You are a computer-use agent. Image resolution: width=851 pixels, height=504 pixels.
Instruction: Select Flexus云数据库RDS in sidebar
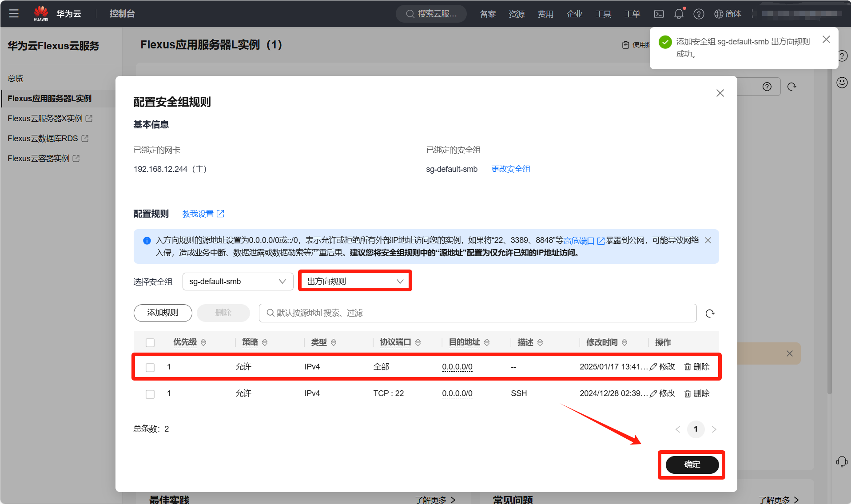point(43,139)
